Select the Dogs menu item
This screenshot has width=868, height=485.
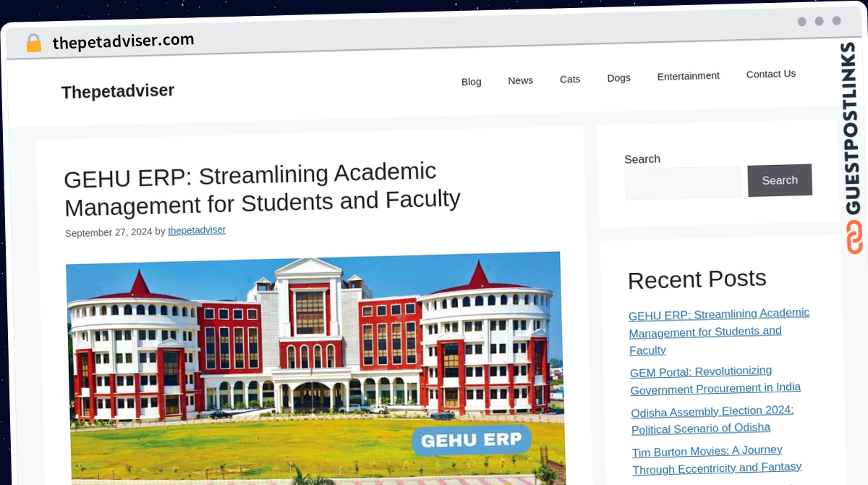(618, 77)
